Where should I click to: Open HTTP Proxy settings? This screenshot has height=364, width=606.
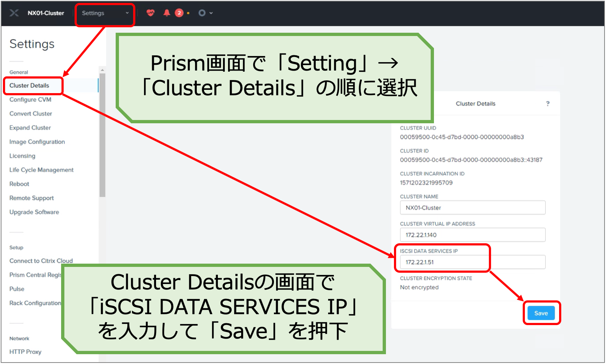[25, 352]
